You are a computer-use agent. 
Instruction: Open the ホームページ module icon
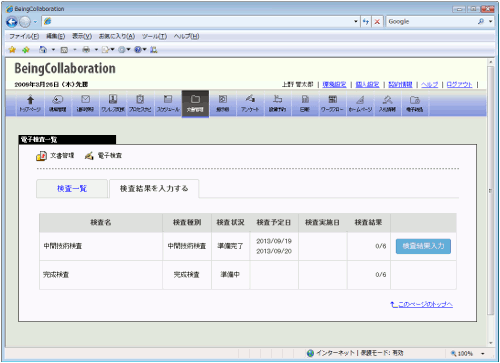(360, 104)
